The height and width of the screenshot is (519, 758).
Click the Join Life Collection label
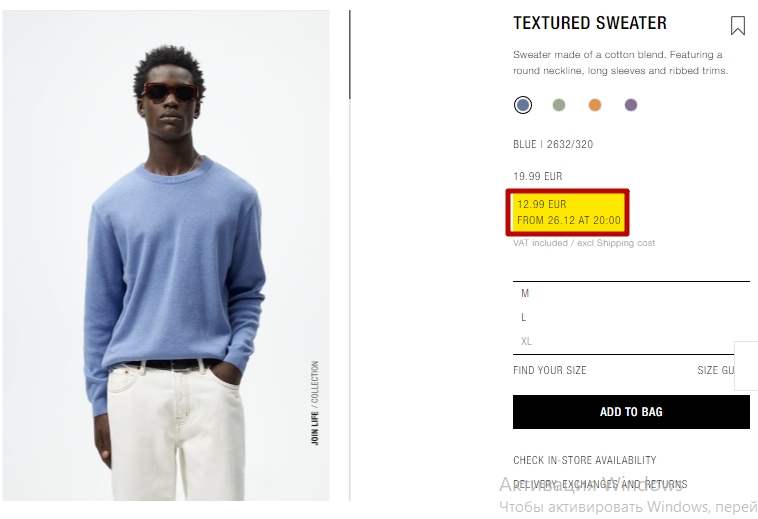315,403
